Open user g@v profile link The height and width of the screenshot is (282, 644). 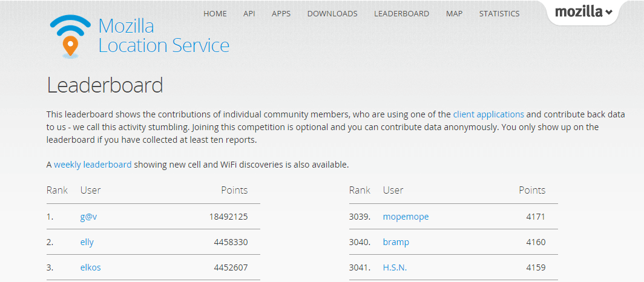[89, 217]
